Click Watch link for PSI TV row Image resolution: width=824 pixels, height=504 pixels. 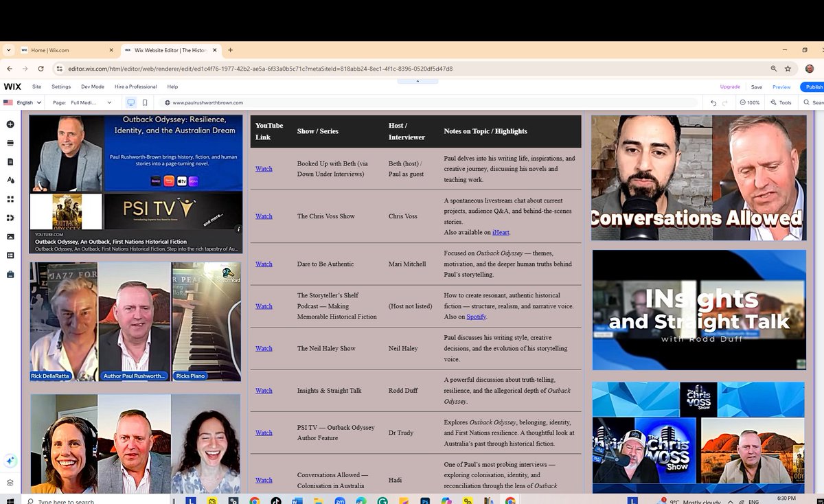point(264,433)
